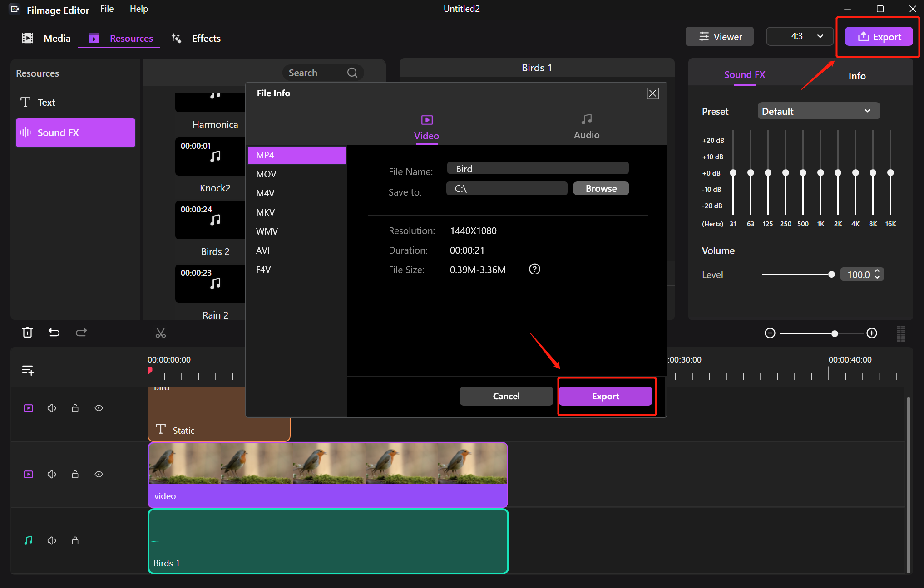Click the redo arrow icon
Screen dimensions: 924x588
[x=81, y=333]
